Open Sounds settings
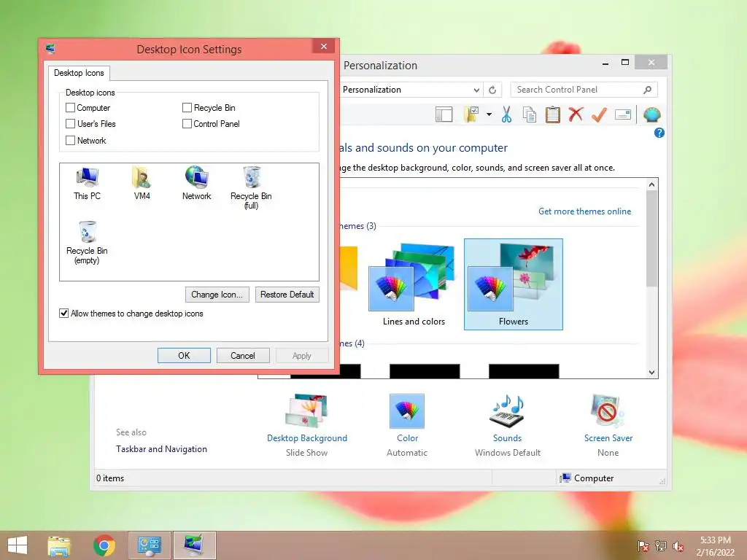Image resolution: width=747 pixels, height=560 pixels. 508,425
